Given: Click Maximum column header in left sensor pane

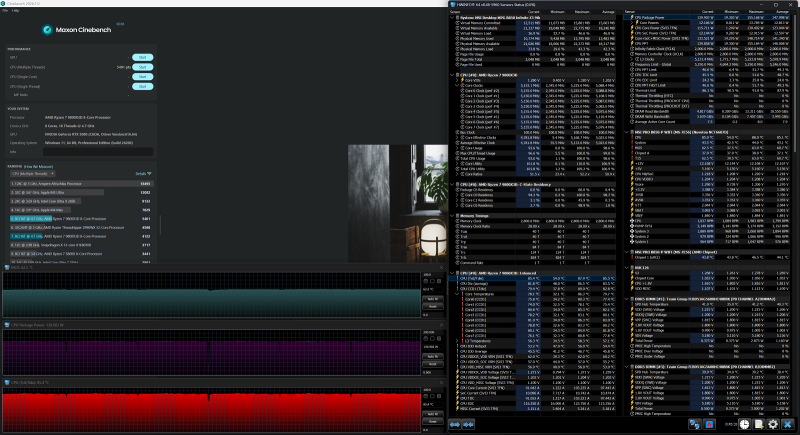Looking at the screenshot, I should coord(583,12).
